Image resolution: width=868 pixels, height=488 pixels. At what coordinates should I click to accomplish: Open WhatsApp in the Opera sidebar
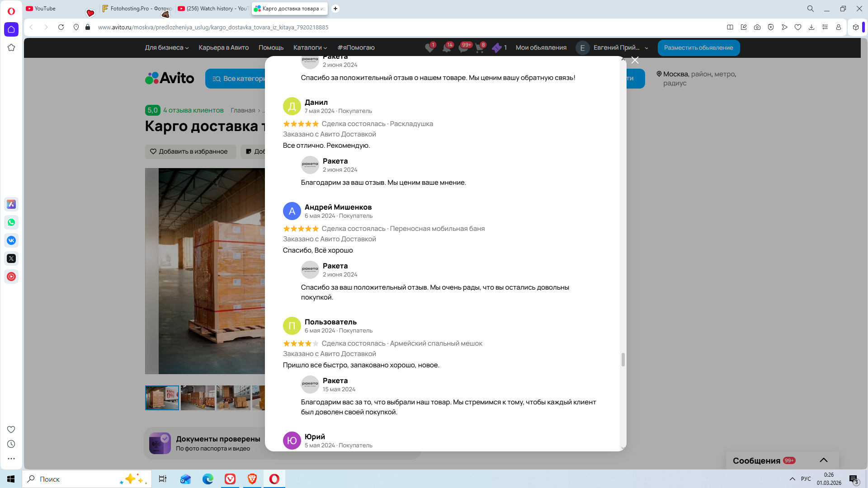click(x=11, y=222)
